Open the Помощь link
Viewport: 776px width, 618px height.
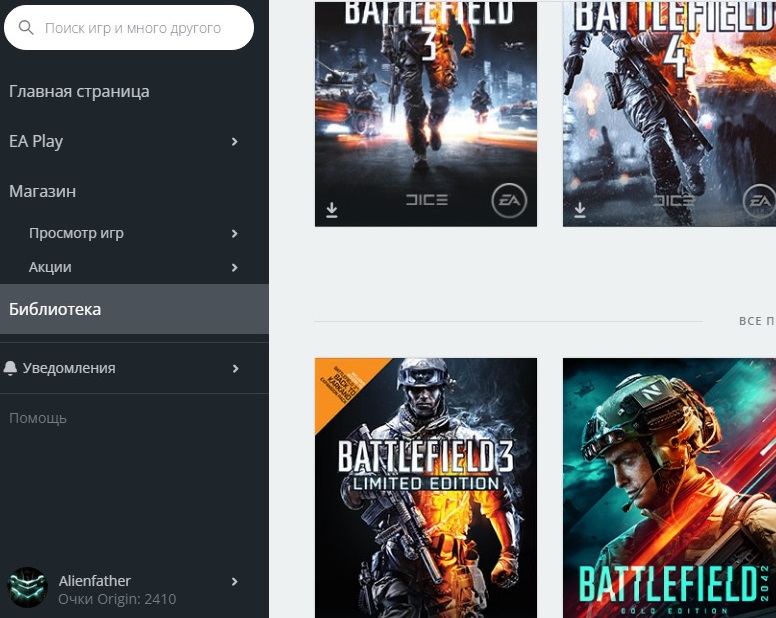pyautogui.click(x=38, y=418)
